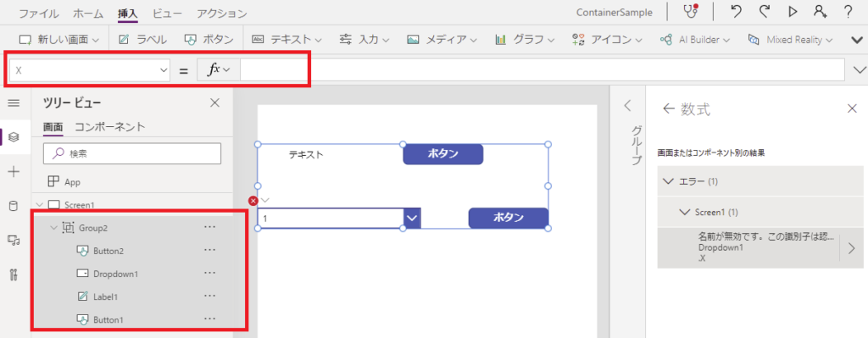Viewport: 868px width, 338px height.
Task: Open help question mark icon
Action: [x=848, y=12]
